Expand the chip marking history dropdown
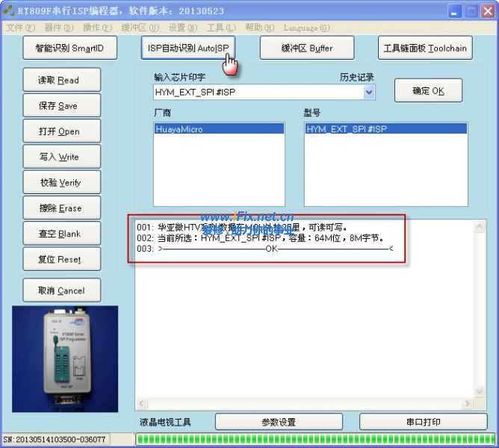Viewport: 499px width, 448px height. tap(368, 93)
